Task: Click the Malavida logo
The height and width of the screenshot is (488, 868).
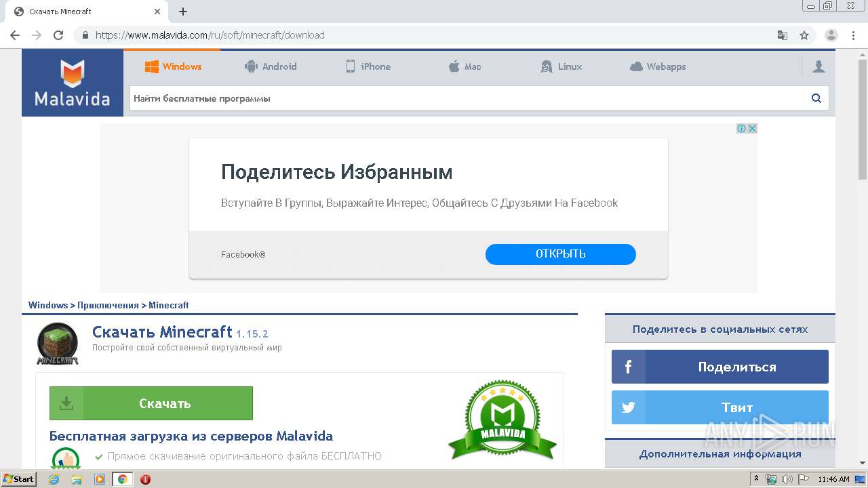Action: click(73, 83)
